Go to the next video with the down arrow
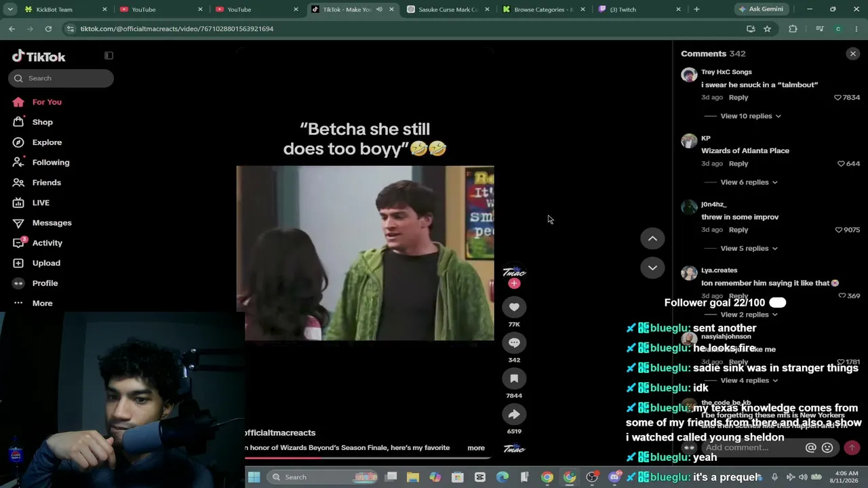Viewport: 868px width, 488px height. point(652,268)
